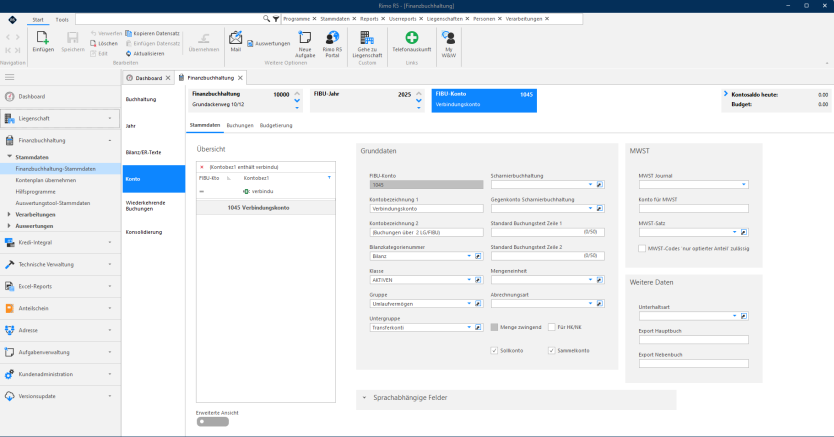
Task: Open Kredi-Integral sidebar module
Action: pyautogui.click(x=60, y=242)
